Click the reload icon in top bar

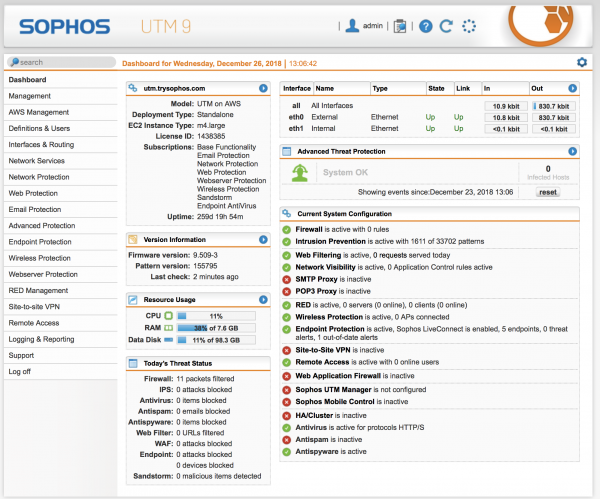[447, 26]
